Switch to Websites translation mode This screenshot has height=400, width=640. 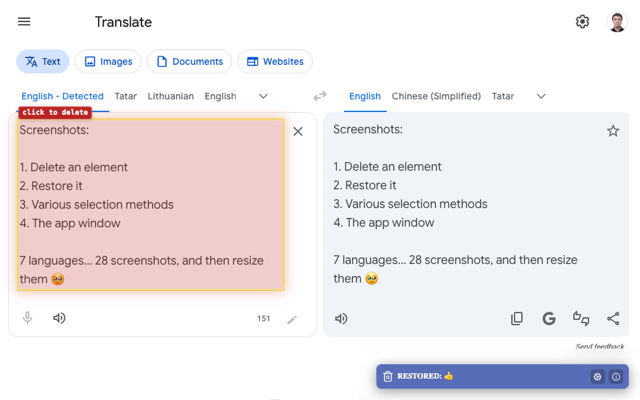pos(275,62)
